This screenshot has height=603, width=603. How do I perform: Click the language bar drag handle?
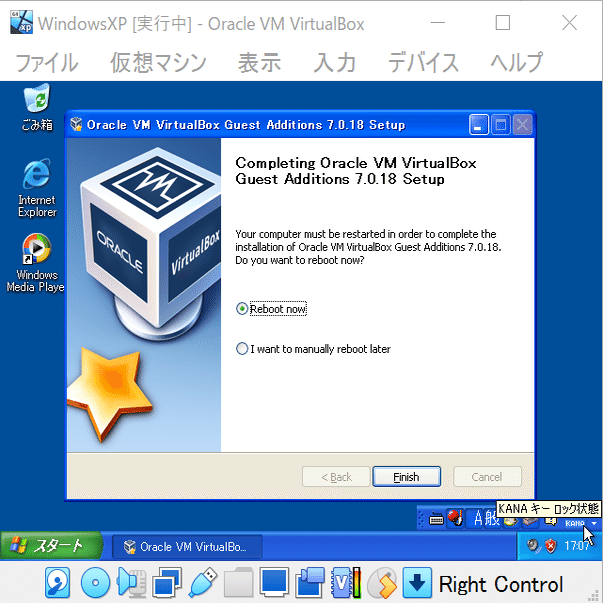(421, 518)
